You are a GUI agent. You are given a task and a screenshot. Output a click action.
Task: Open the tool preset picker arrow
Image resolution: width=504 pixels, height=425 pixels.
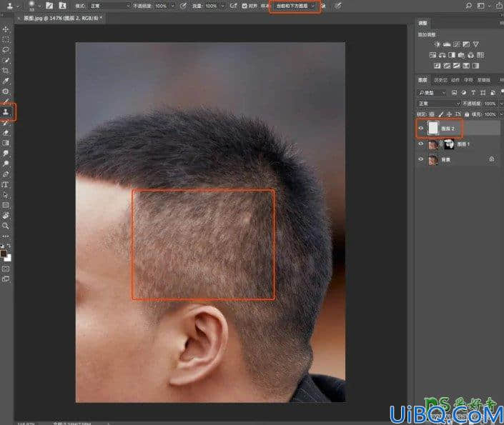pyautogui.click(x=18, y=6)
